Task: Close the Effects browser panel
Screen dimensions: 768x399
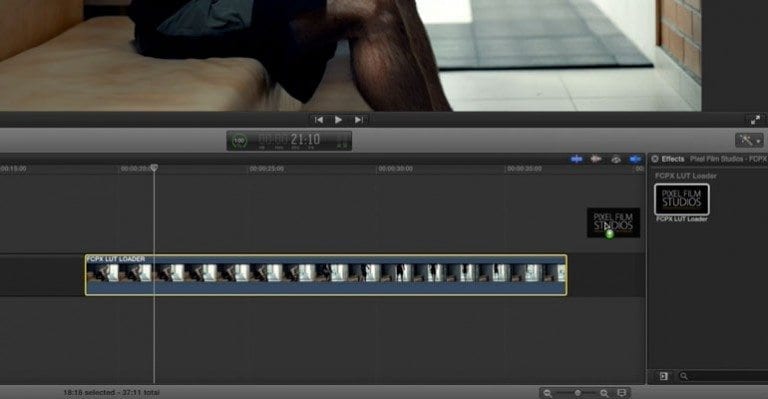Action: 655,159
